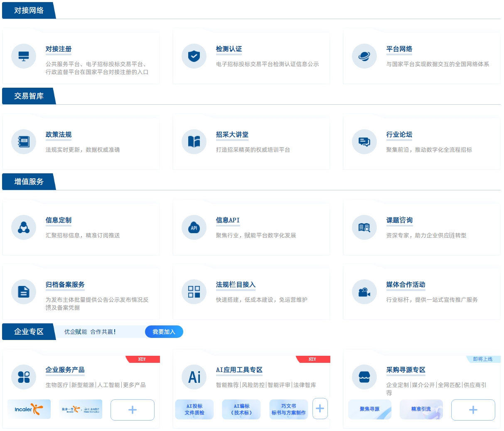Click the plus expander in 企业服务产品 card
Image resolution: width=504 pixels, height=431 pixels.
pyautogui.click(x=132, y=409)
